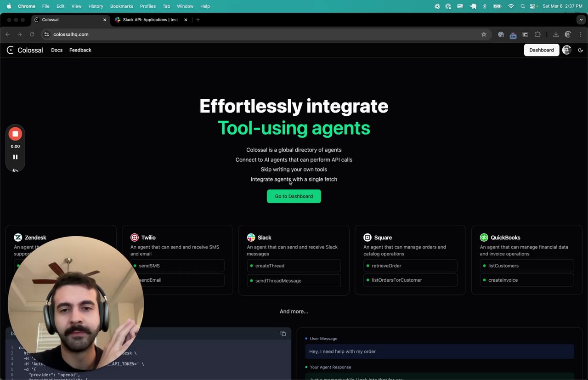588x380 pixels.
Task: Select the listCustomers tool row
Action: pos(527,266)
